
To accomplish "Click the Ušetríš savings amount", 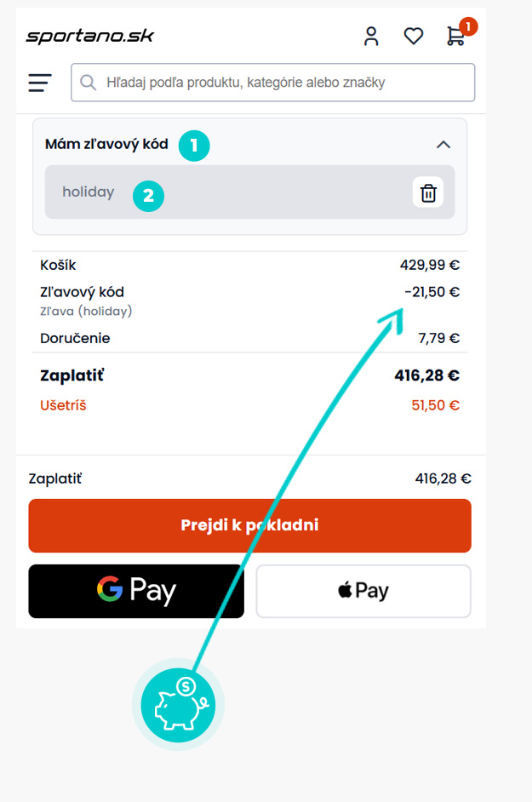I will [x=435, y=405].
